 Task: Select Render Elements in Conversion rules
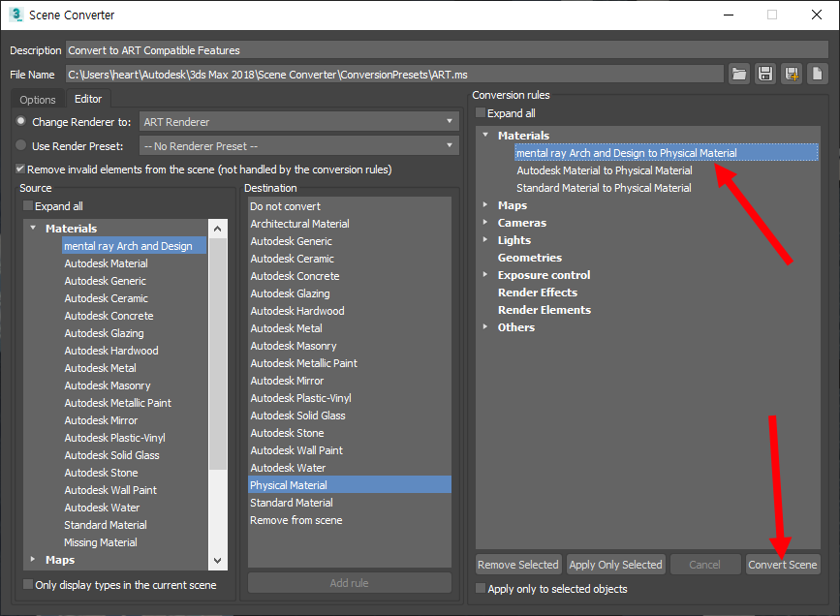click(x=544, y=310)
